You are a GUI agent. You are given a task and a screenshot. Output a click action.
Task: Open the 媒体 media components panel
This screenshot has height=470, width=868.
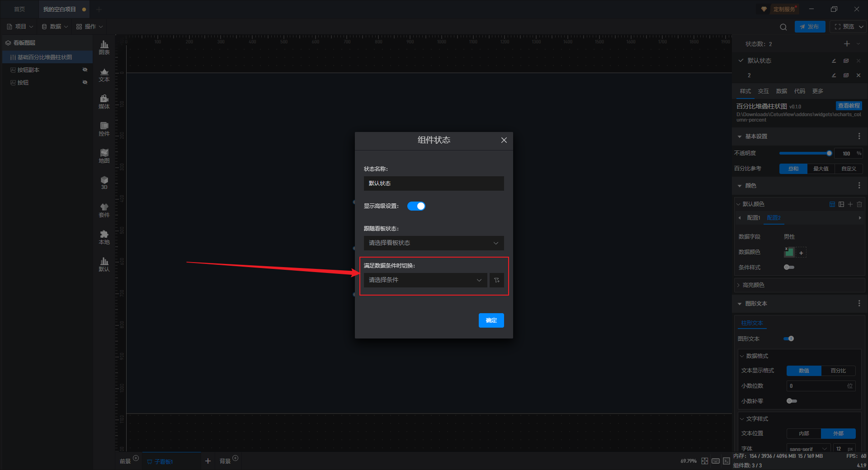104,102
